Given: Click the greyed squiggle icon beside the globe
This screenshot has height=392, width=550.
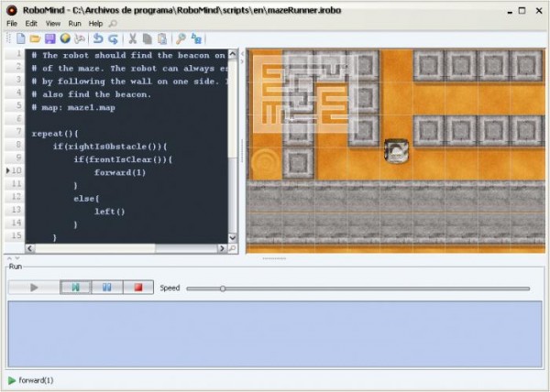Looking at the screenshot, I should 80,38.
